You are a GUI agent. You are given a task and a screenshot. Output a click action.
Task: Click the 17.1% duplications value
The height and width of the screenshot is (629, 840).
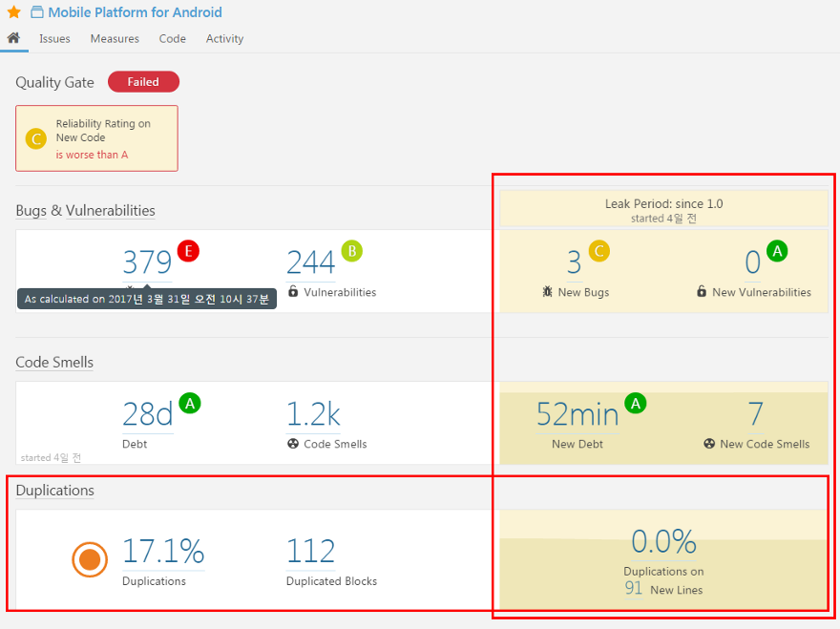(163, 552)
